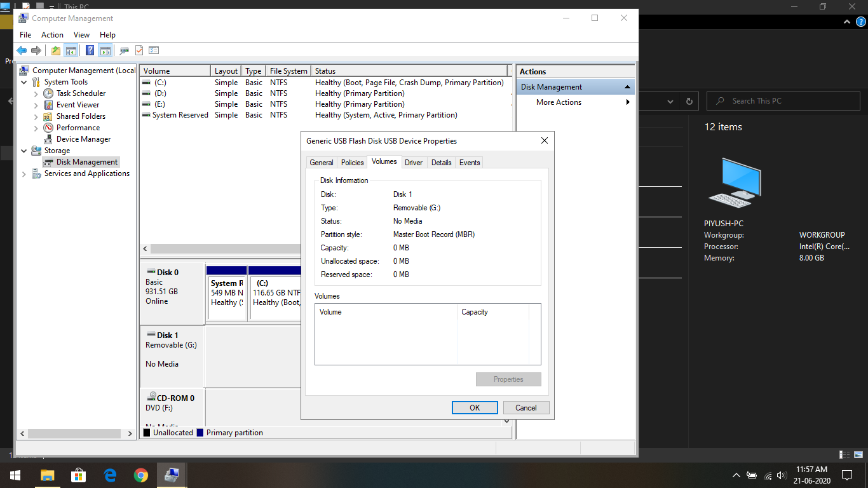Select Device Manager in console tree
The image size is (868, 488).
click(x=83, y=139)
